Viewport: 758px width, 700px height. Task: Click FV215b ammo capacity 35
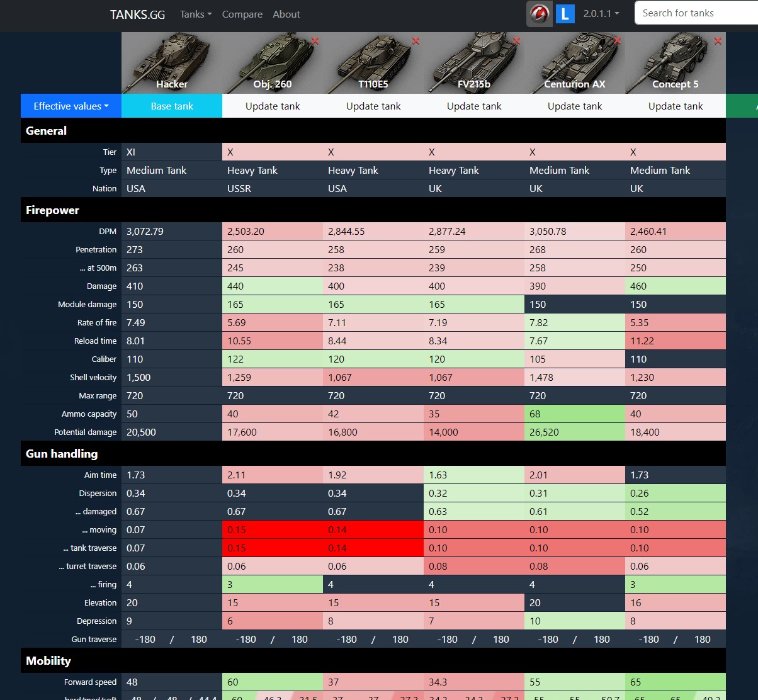coord(474,414)
